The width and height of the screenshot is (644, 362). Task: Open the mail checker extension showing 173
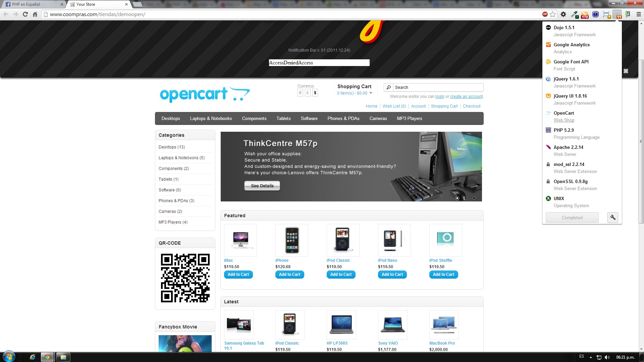[x=585, y=14]
